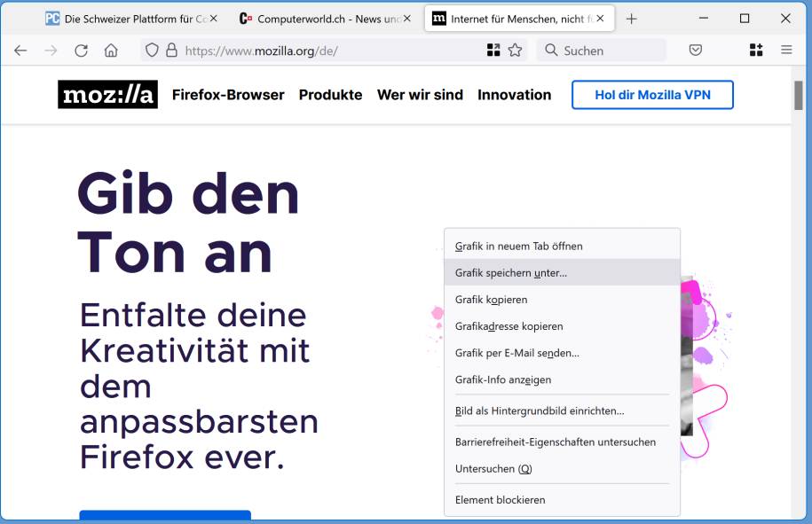This screenshot has height=524, width=812.
Task: Go to the browser home page icon
Action: (111, 51)
